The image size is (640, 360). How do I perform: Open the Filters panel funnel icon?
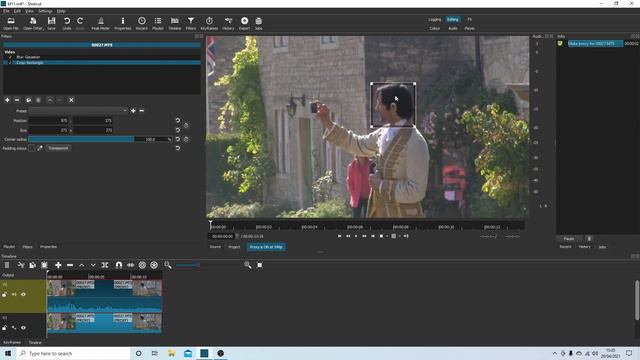tap(191, 23)
